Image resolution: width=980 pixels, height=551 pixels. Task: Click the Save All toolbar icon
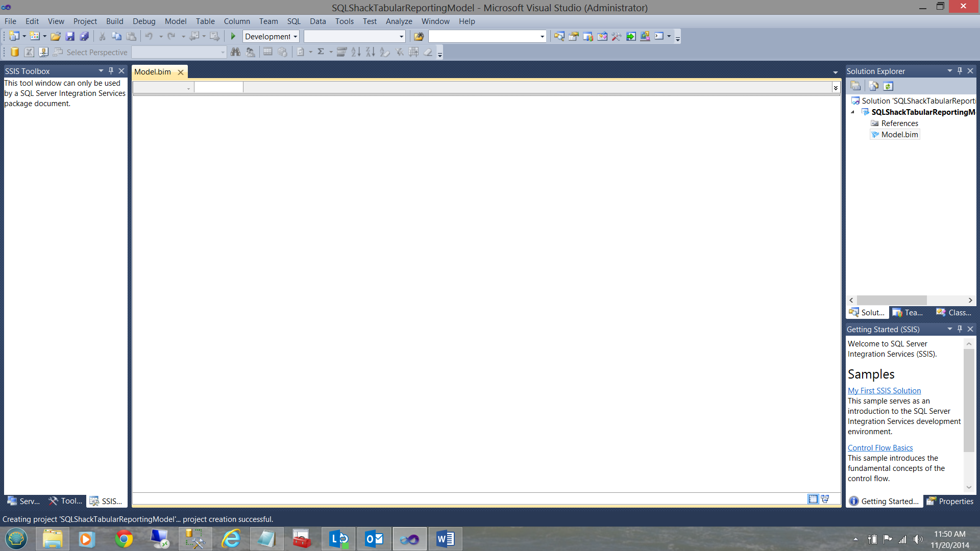pyautogui.click(x=84, y=36)
